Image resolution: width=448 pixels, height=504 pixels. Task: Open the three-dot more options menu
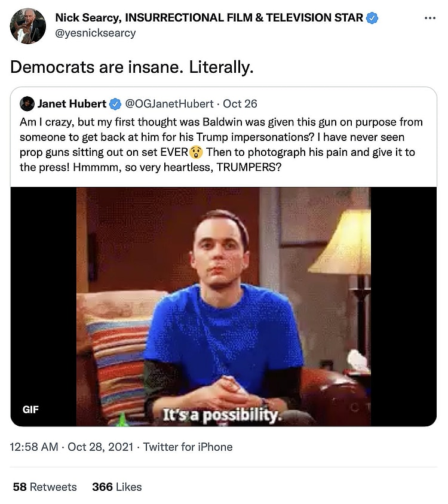(x=429, y=19)
